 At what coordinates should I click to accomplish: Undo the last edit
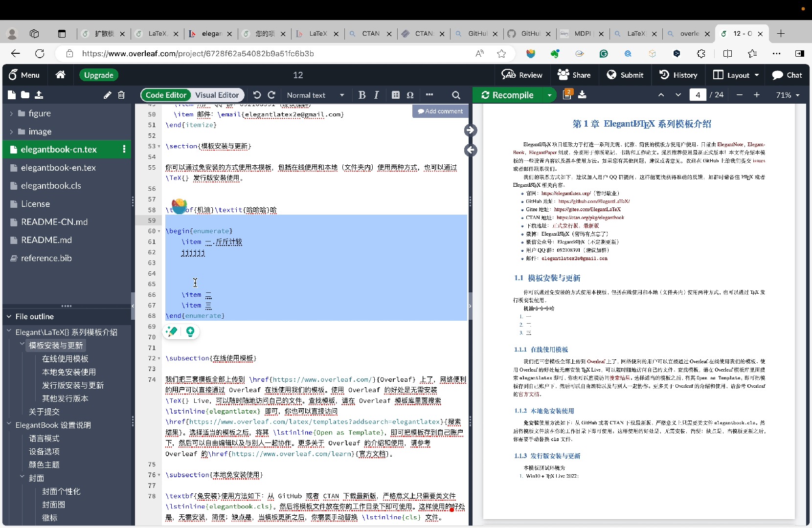pos(257,95)
